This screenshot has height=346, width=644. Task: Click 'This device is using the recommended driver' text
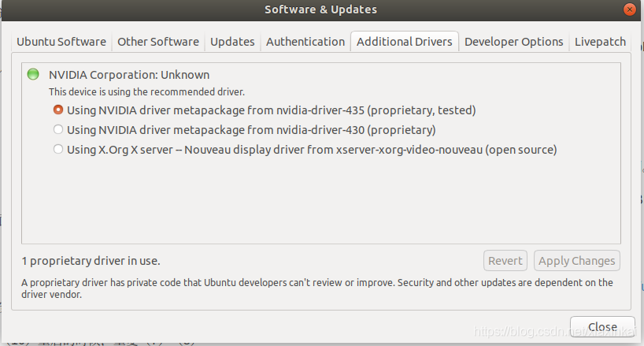click(x=146, y=91)
